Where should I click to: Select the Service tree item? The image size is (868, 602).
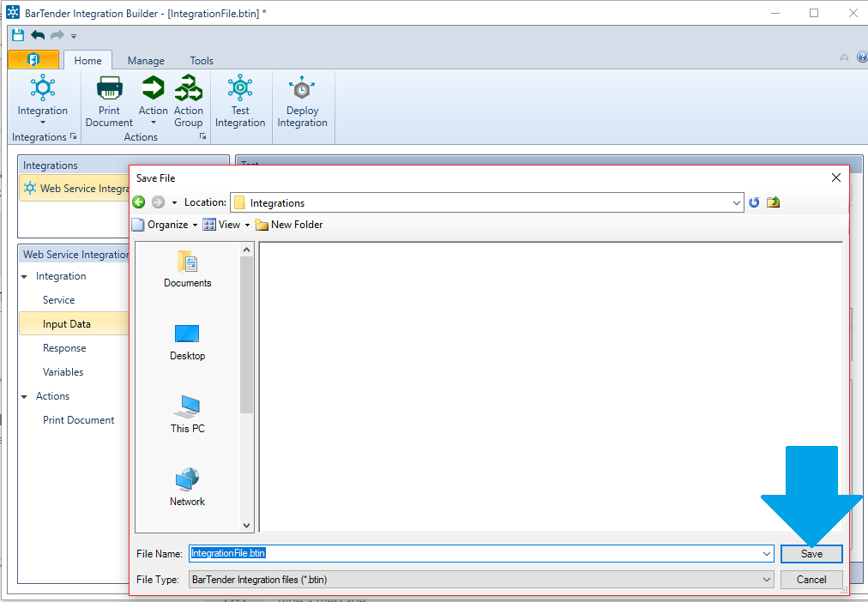(x=58, y=300)
